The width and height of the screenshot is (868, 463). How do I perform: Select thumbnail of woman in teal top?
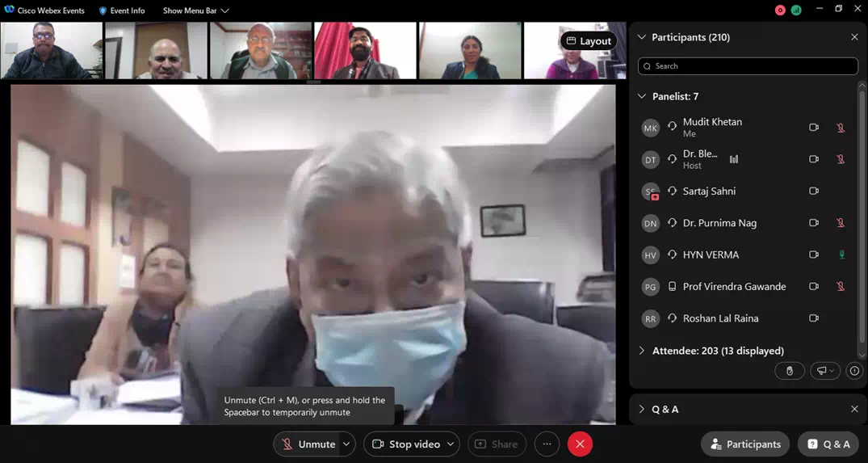(x=470, y=50)
